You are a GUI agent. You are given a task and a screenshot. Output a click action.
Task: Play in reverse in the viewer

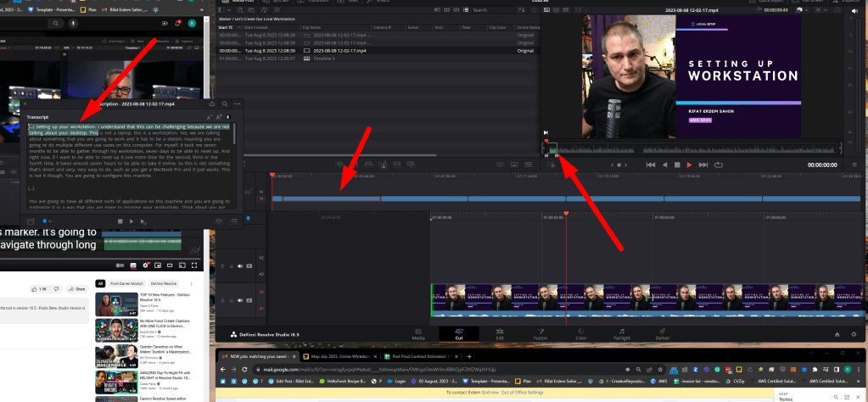(x=664, y=165)
